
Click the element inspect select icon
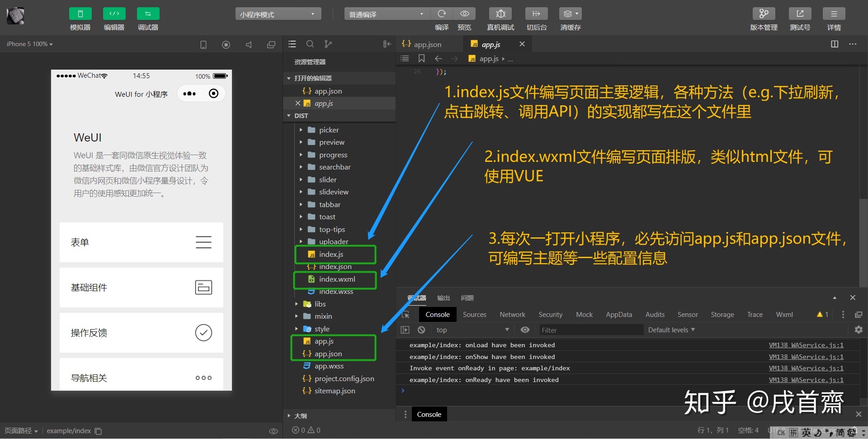click(406, 314)
